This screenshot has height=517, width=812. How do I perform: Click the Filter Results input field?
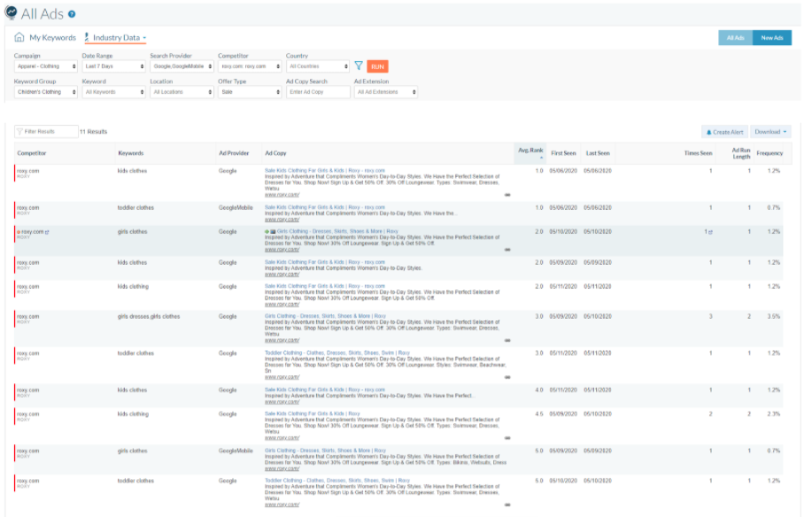pos(46,131)
